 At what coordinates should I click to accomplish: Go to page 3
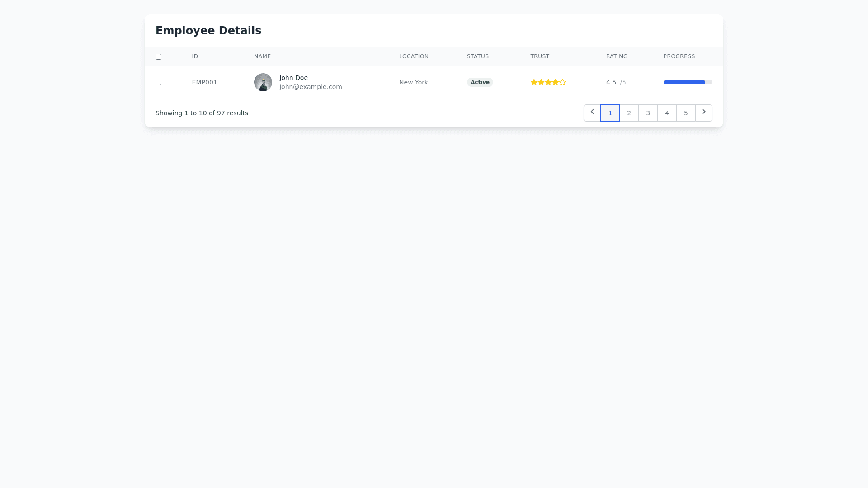648,113
